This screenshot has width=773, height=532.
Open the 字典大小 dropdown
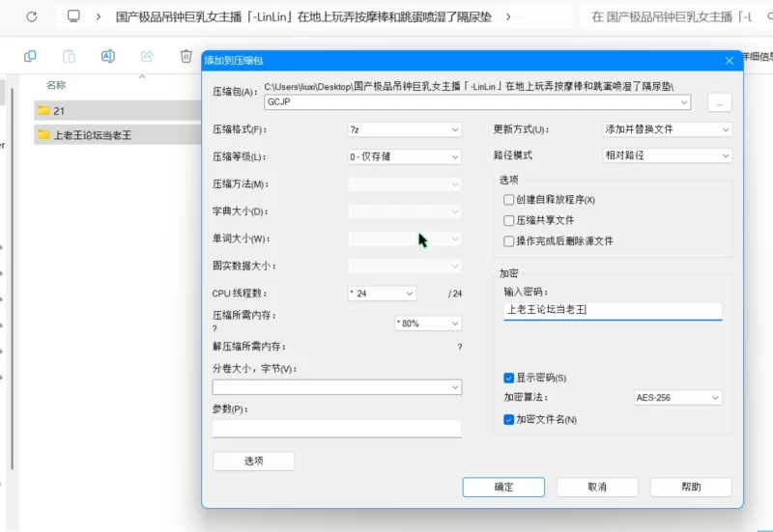tap(405, 211)
